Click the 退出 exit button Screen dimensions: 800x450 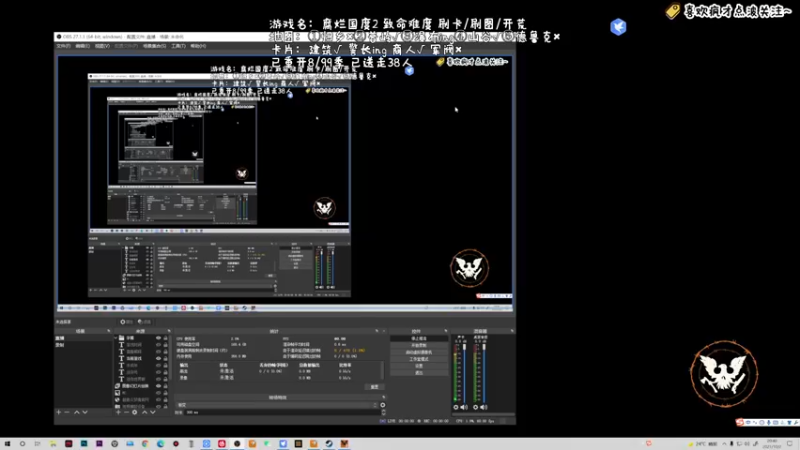pyautogui.click(x=419, y=373)
